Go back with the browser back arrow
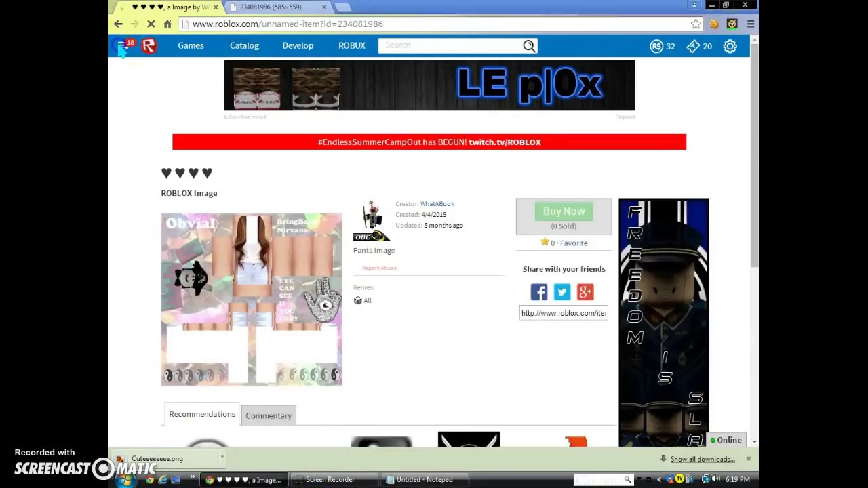This screenshot has width=868, height=488. click(118, 24)
